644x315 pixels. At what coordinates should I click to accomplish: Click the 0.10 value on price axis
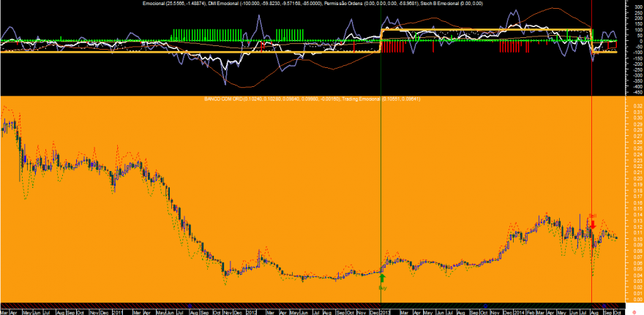click(x=637, y=238)
